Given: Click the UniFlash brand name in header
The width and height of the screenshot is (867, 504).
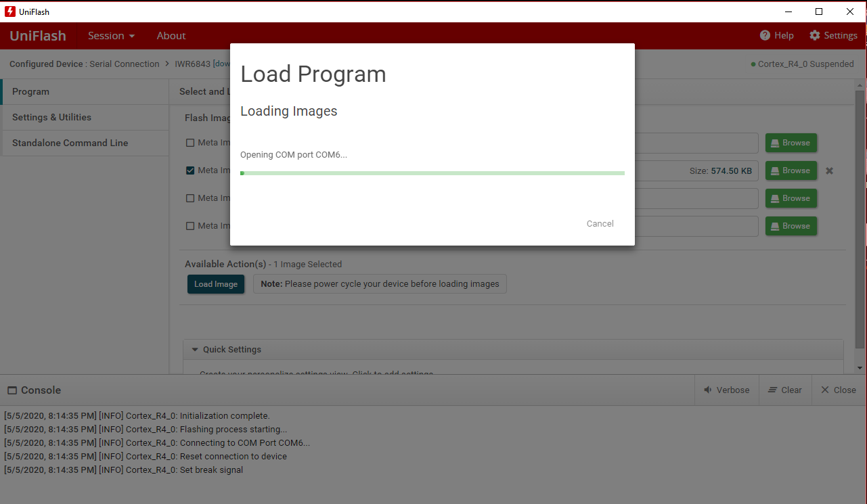Looking at the screenshot, I should [x=38, y=36].
